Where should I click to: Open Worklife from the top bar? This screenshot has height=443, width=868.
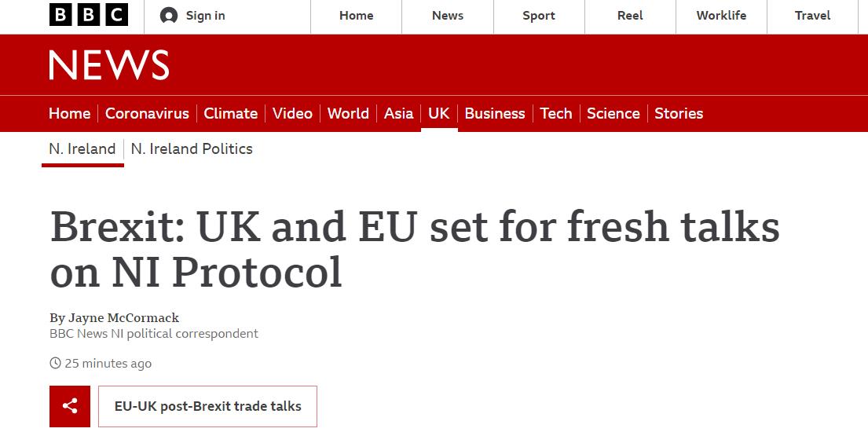[721, 16]
